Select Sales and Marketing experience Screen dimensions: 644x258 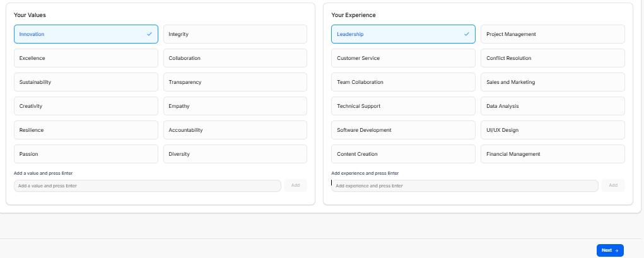[x=553, y=82]
